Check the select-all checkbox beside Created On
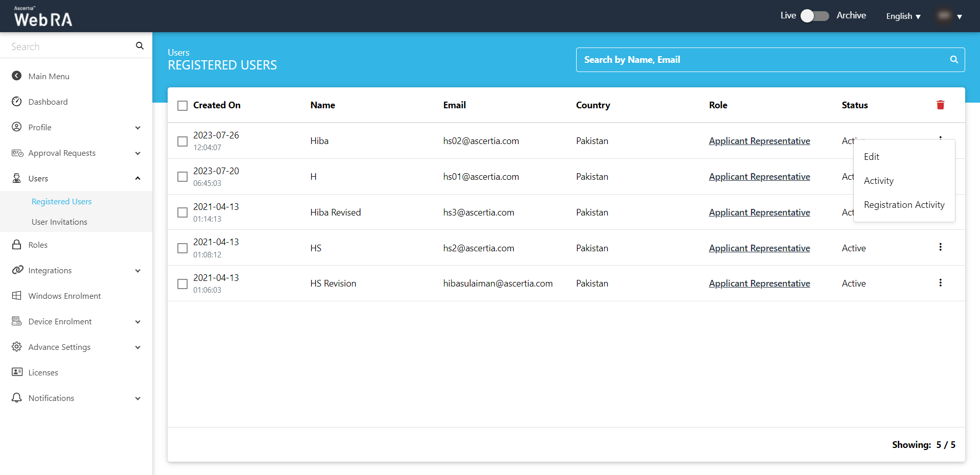This screenshot has height=475, width=980. pos(183,106)
